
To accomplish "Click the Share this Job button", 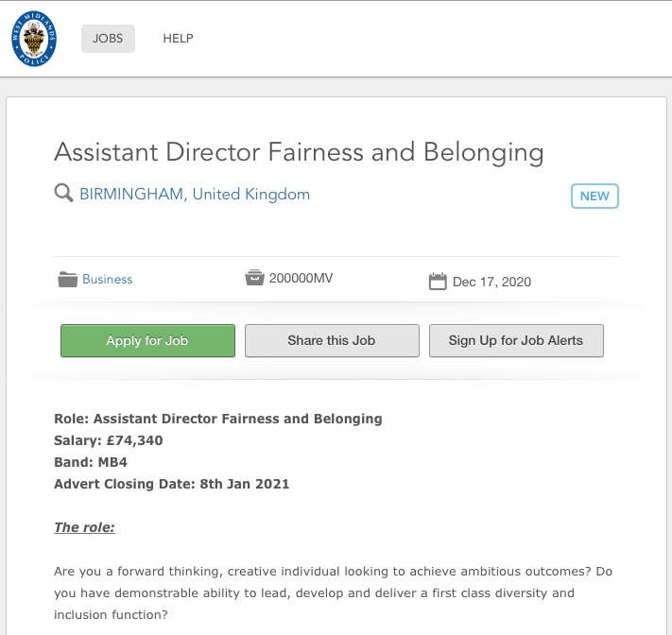I will [332, 340].
